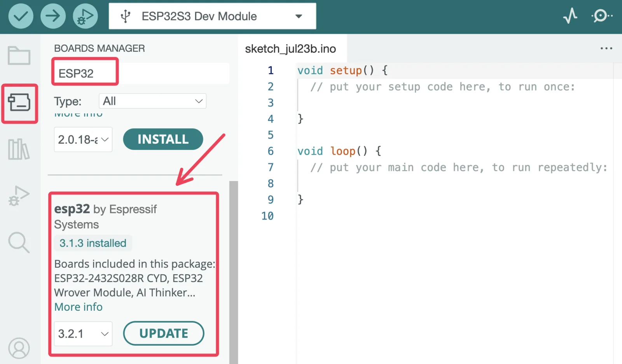Click the UPDATE button for esp32

click(x=164, y=333)
